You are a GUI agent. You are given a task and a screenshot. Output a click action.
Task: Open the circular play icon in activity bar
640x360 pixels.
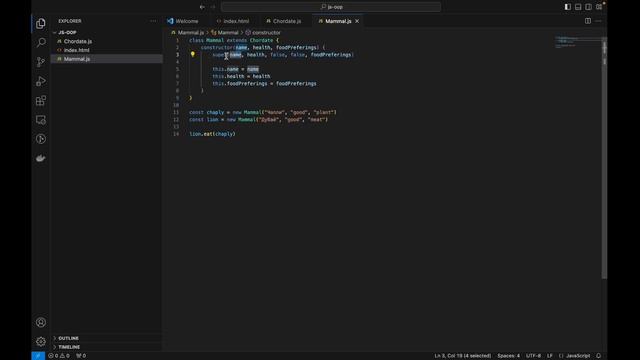pyautogui.click(x=41, y=139)
